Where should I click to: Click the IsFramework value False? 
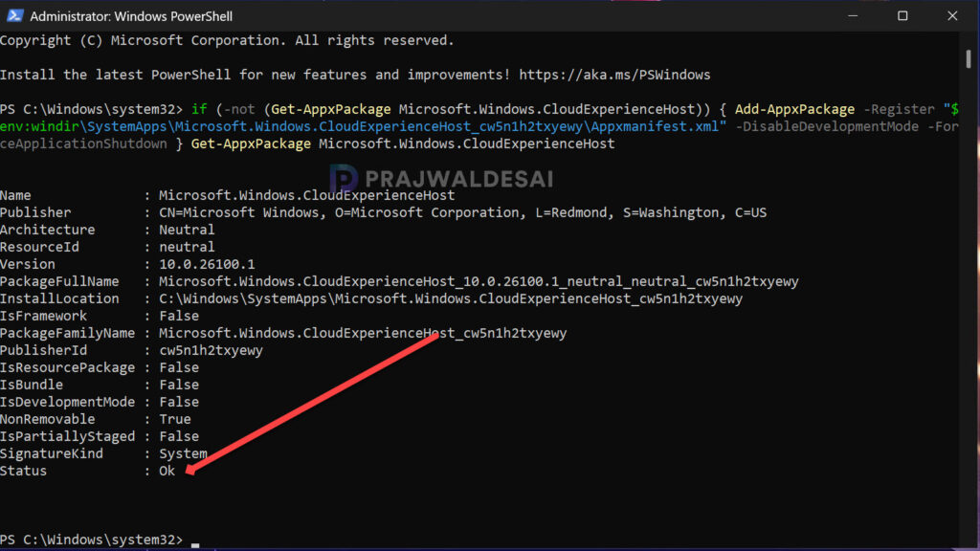click(179, 316)
